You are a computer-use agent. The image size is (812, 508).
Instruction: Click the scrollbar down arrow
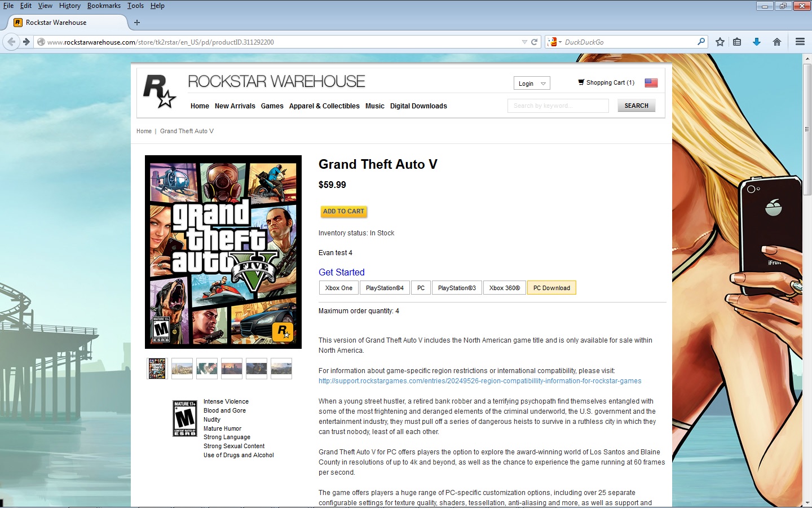click(807, 502)
